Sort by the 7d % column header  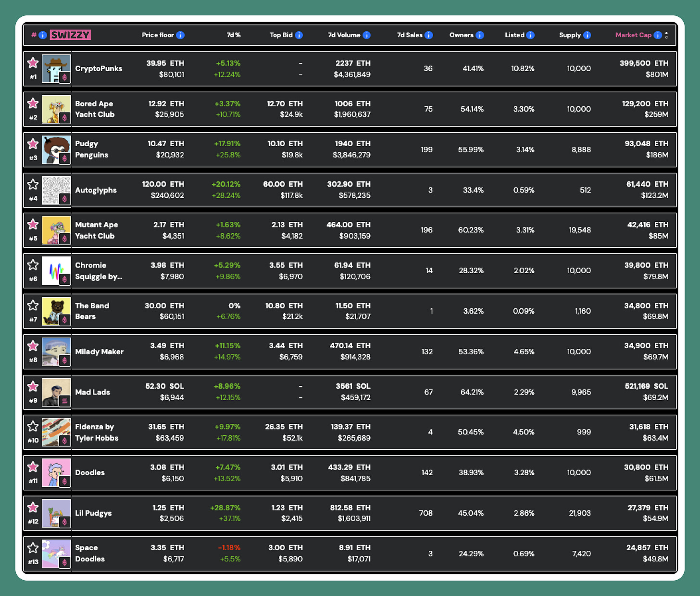[x=234, y=35]
